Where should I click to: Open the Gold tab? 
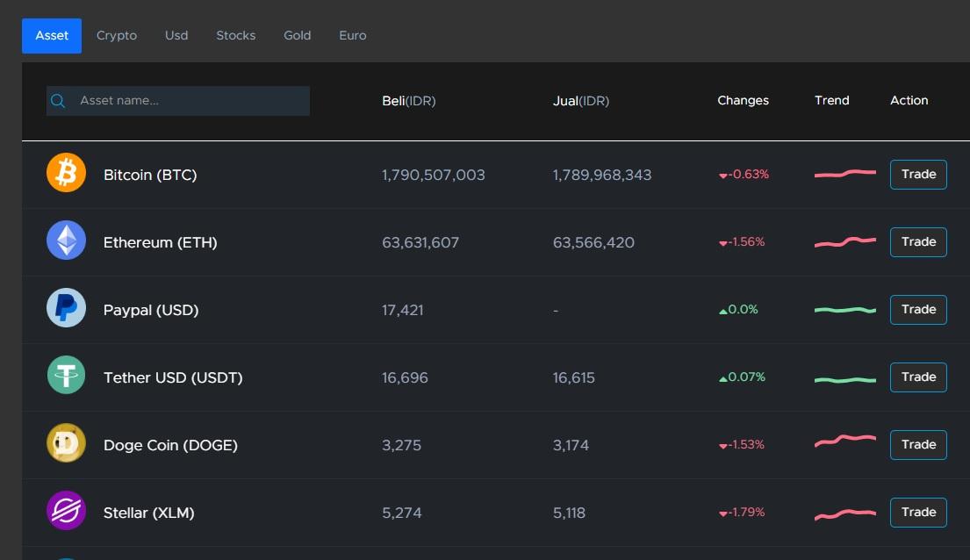(297, 36)
